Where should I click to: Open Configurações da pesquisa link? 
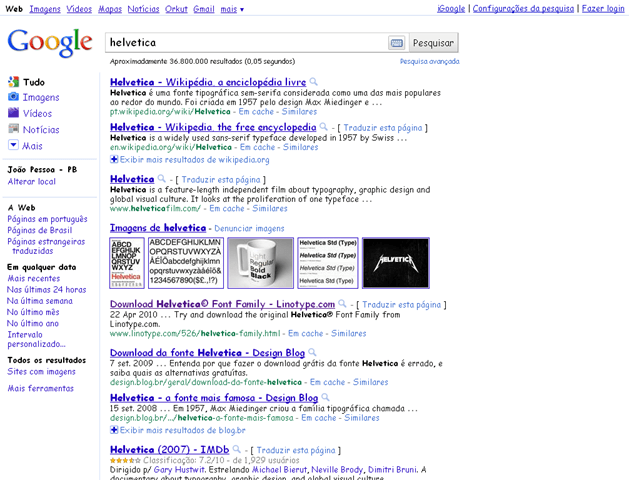(x=523, y=9)
